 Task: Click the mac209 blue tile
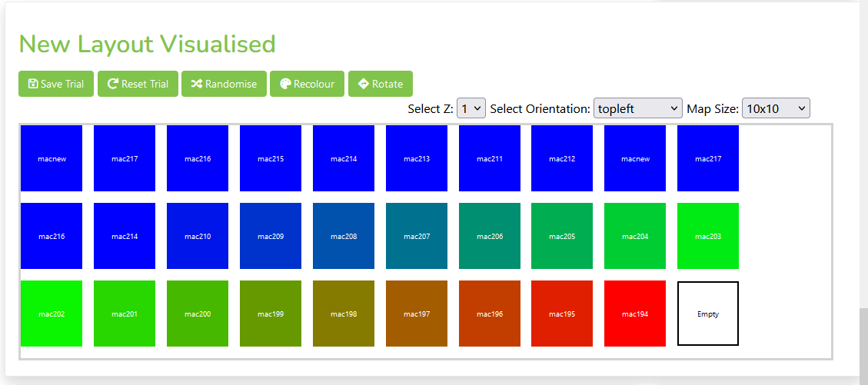(x=270, y=236)
